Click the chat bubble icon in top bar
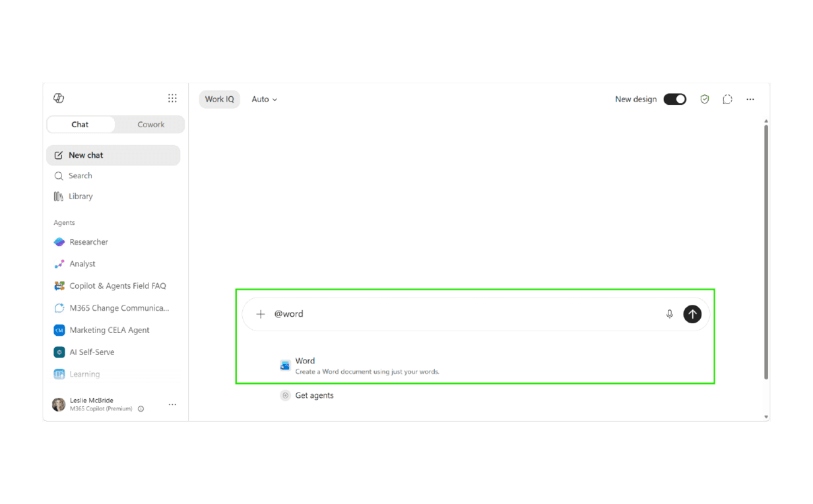Screen dimensions: 813x504 (727, 99)
